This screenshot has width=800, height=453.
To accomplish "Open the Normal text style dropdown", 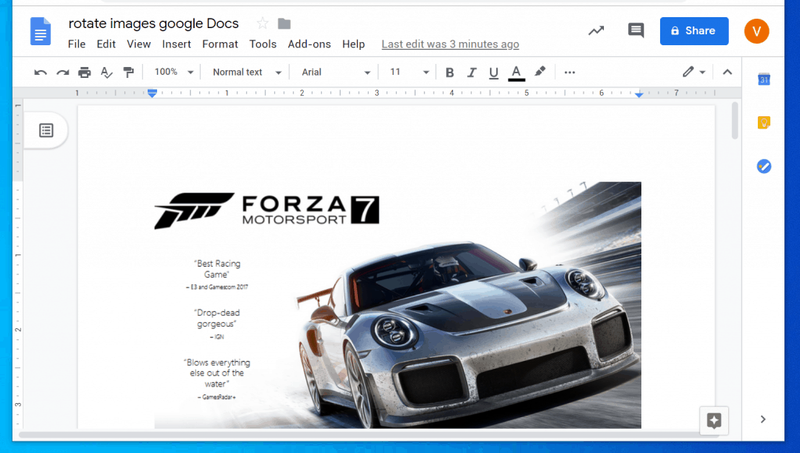I will coord(247,72).
